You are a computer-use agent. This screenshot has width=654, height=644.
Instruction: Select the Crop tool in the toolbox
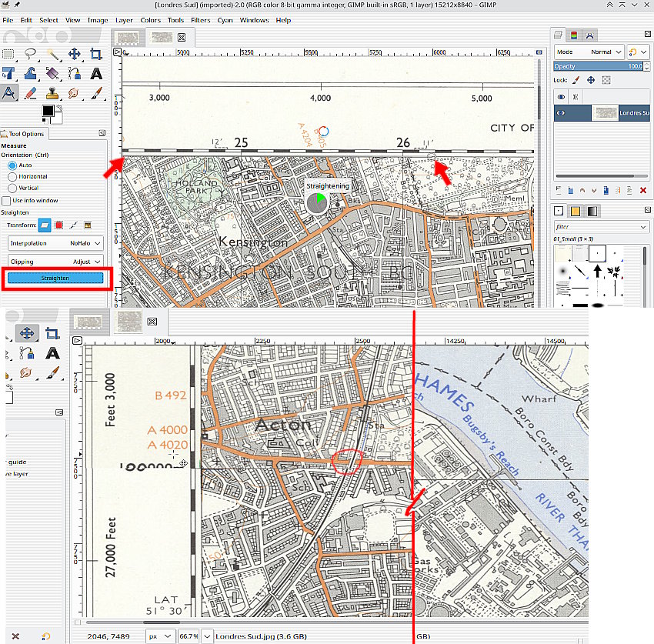tap(96, 54)
